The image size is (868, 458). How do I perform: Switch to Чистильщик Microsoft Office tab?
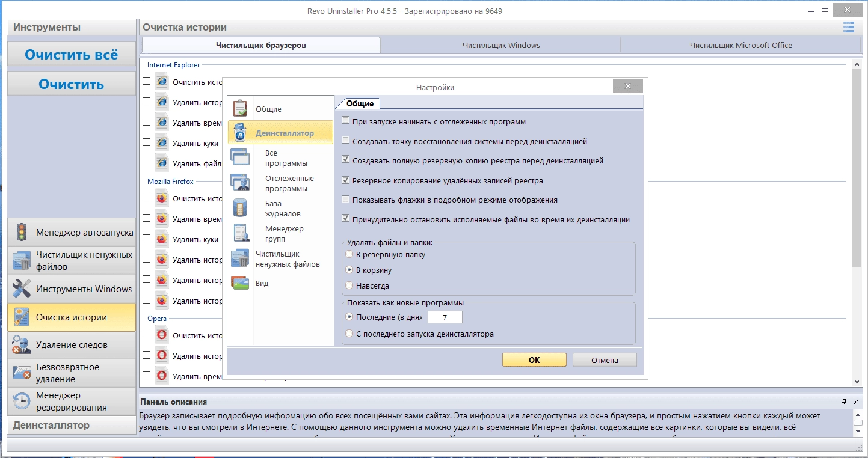(741, 45)
